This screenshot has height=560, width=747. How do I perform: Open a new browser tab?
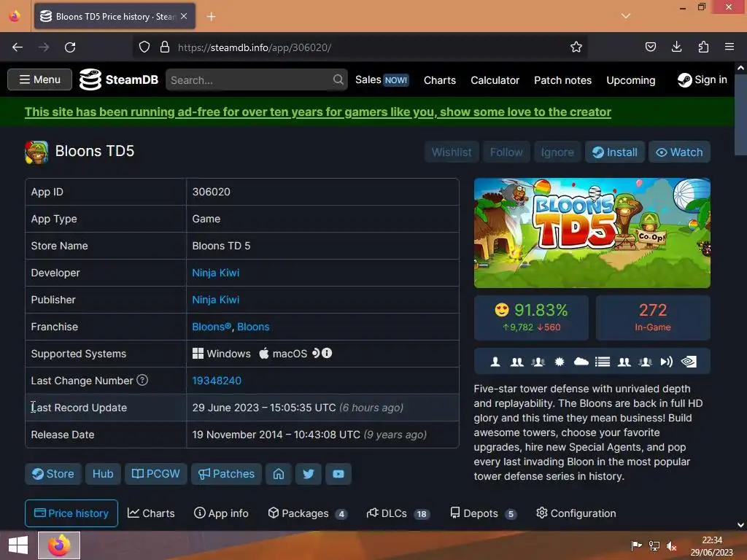[211, 17]
